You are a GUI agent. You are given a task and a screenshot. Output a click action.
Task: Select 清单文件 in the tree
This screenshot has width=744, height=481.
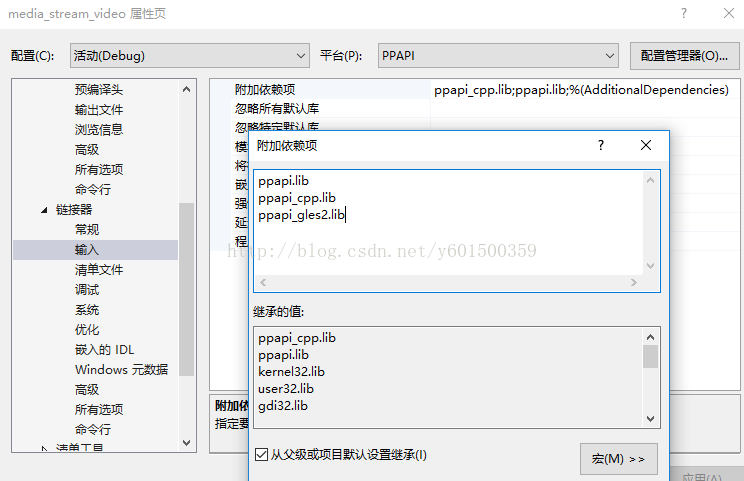pyautogui.click(x=99, y=269)
